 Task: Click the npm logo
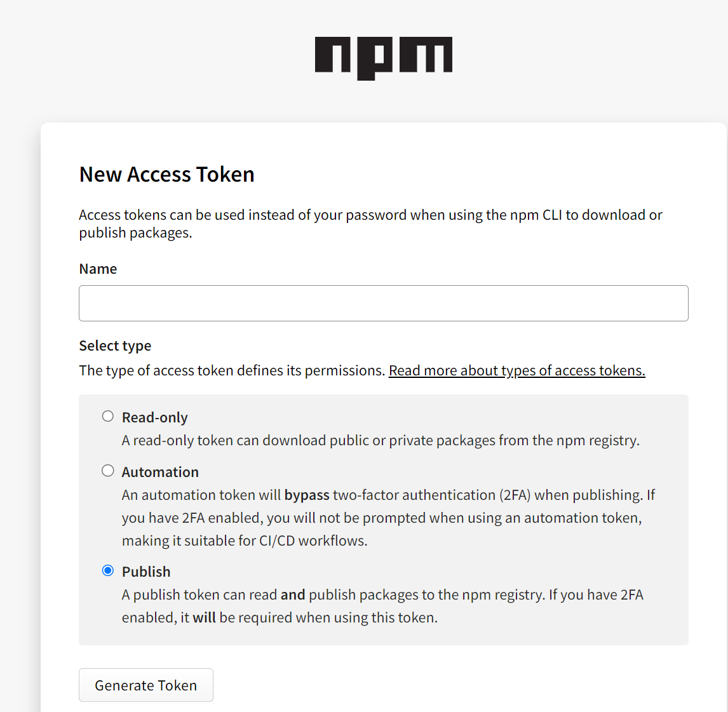(383, 58)
